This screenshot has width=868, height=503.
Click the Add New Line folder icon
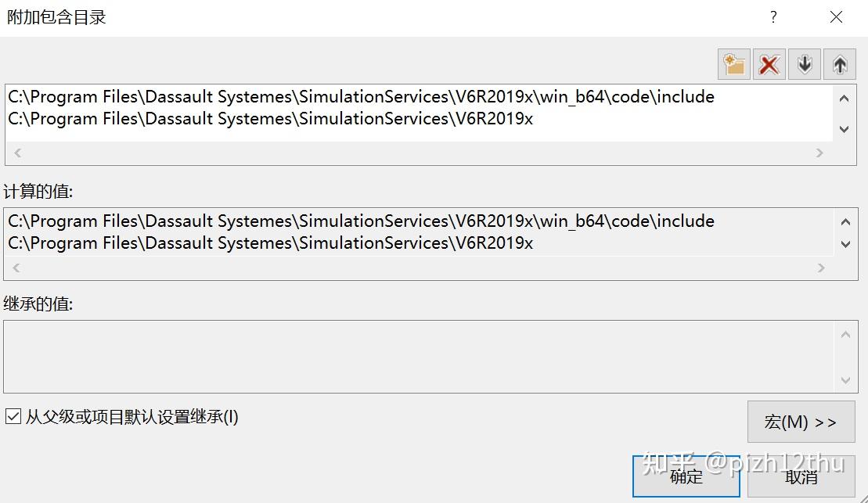733,64
